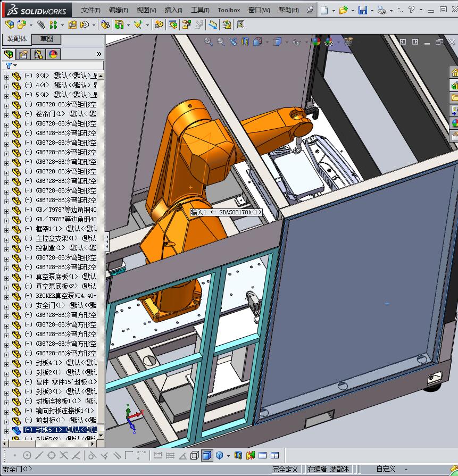
Task: Open the dropdown arrow next to Save
Action: [372, 11]
